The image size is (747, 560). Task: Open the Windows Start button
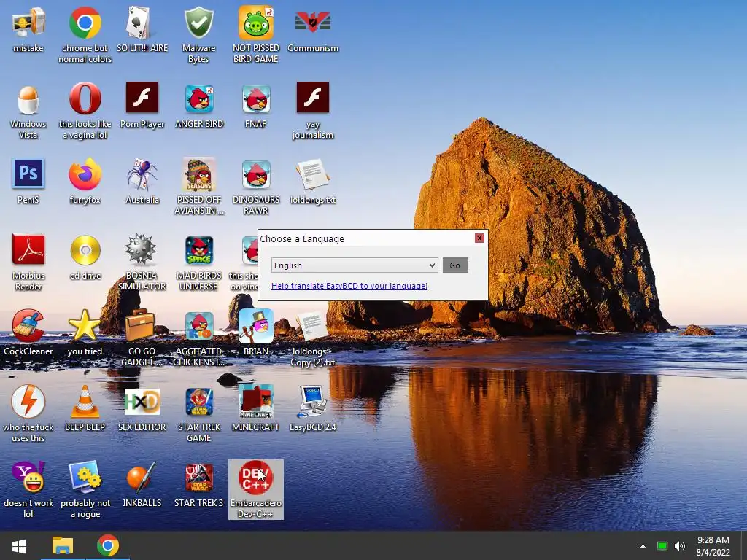coord(19,546)
